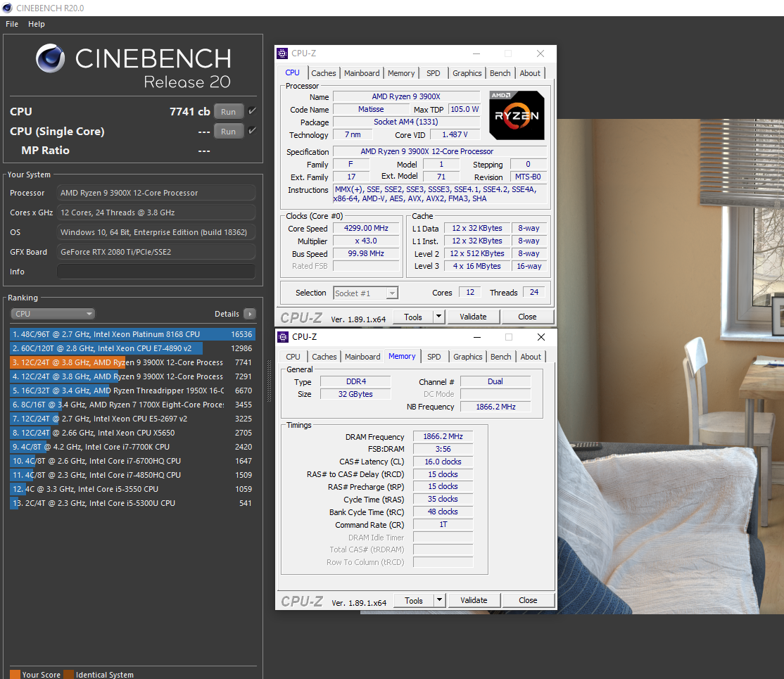
Task: Open the File menu in Cinebench
Action: pyautogui.click(x=12, y=24)
